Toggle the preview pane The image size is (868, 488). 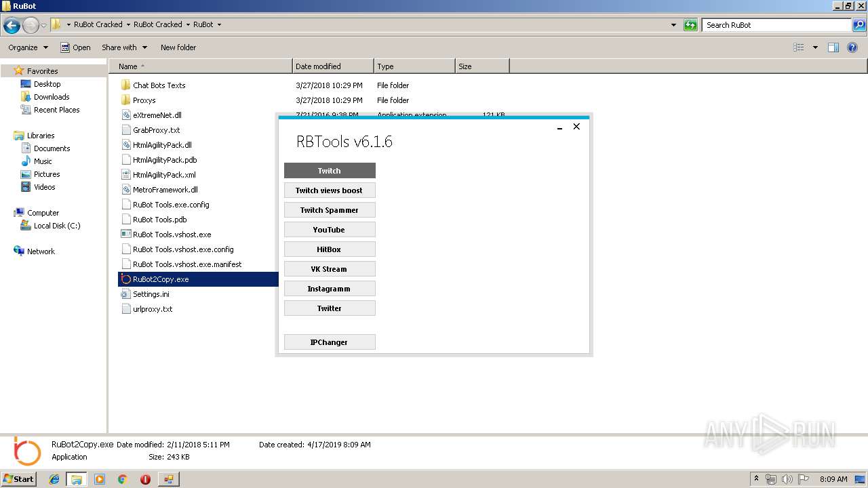[x=833, y=47]
